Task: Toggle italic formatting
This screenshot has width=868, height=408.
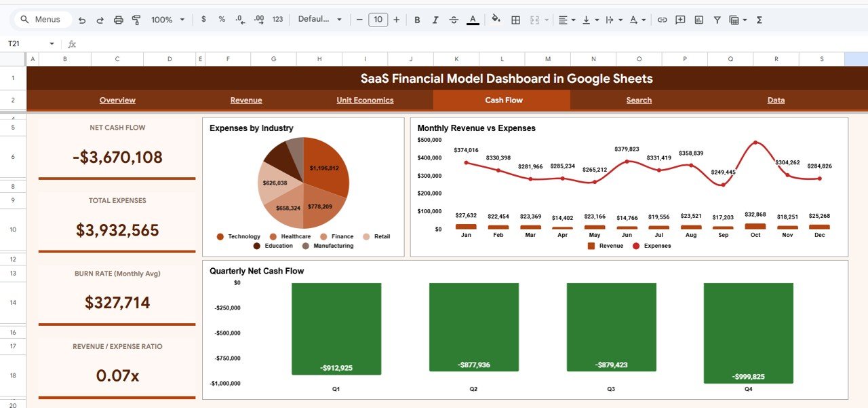Action: pos(435,19)
